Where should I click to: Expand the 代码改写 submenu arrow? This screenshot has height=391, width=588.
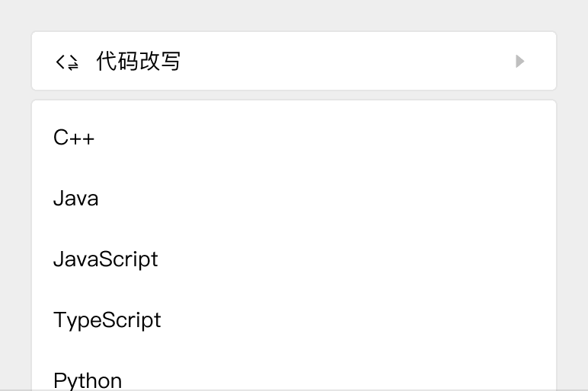point(519,61)
